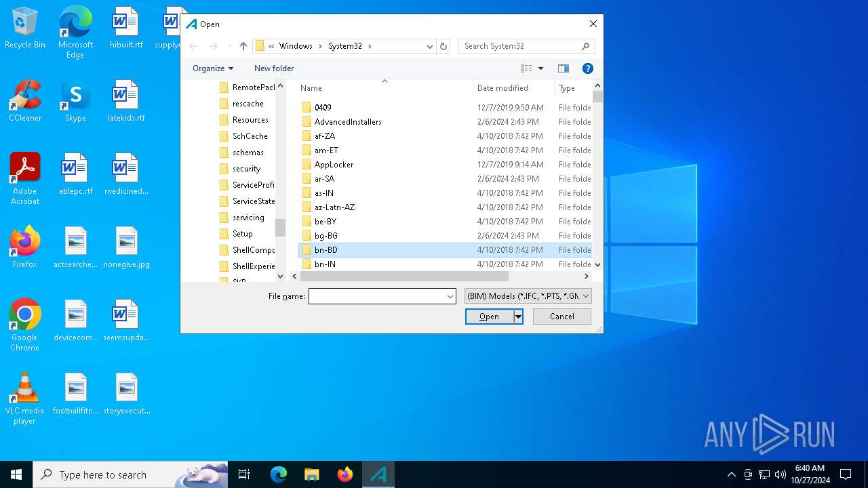This screenshot has width=868, height=488.
Task: Click the Up one level arrow
Action: (243, 46)
